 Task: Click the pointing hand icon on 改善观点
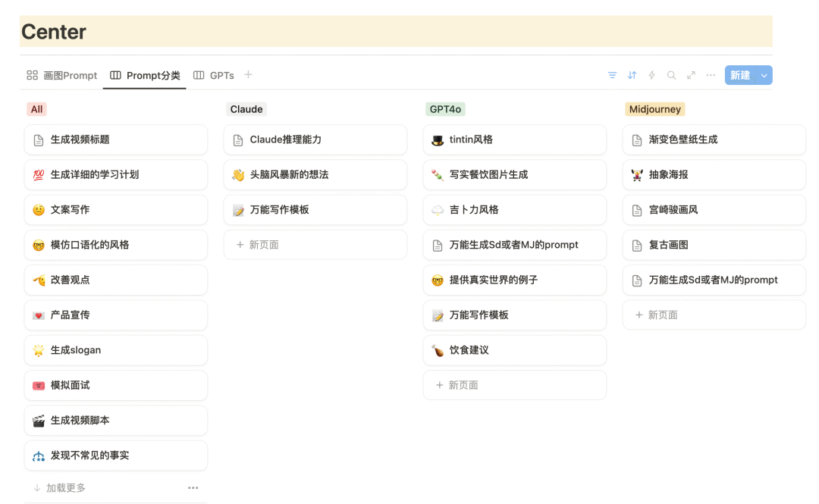click(39, 280)
